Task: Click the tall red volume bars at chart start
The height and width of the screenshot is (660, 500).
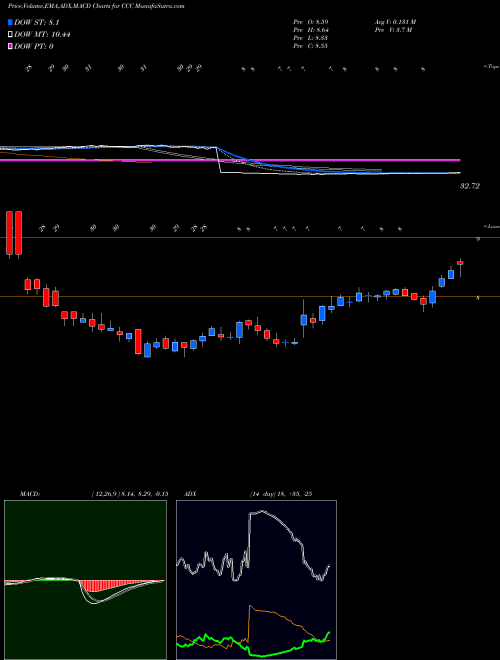Action: click(x=14, y=234)
